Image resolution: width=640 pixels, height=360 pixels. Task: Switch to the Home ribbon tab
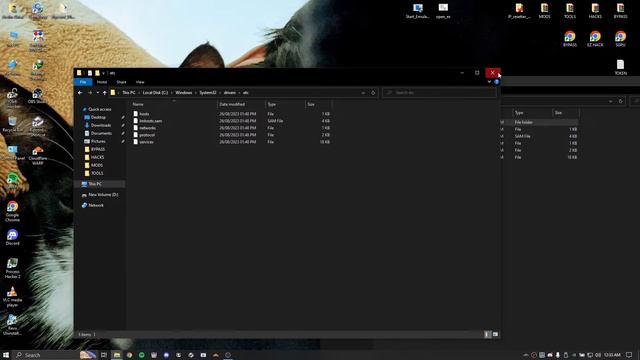pos(102,82)
